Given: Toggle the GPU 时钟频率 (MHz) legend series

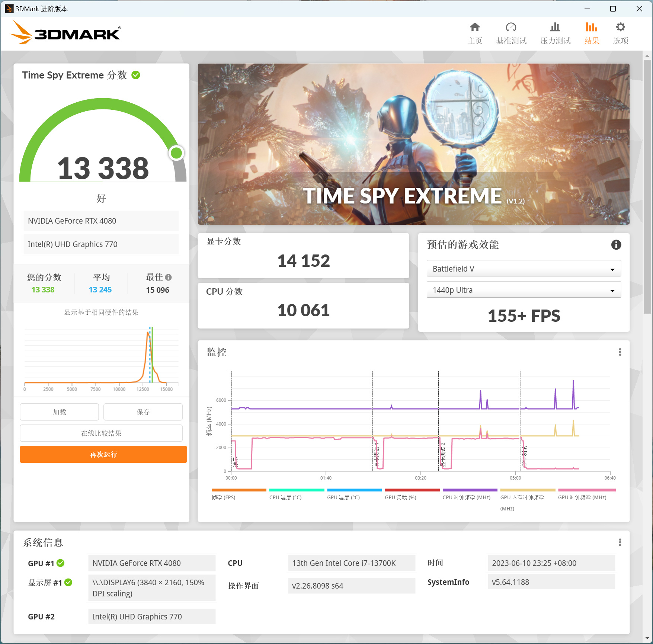Looking at the screenshot, I should pyautogui.click(x=587, y=495).
